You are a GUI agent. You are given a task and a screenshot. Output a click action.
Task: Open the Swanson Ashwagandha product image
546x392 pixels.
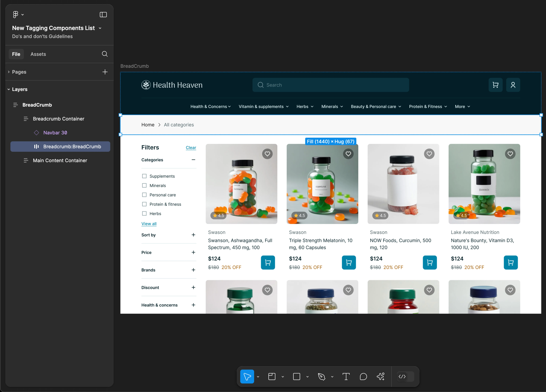click(241, 184)
